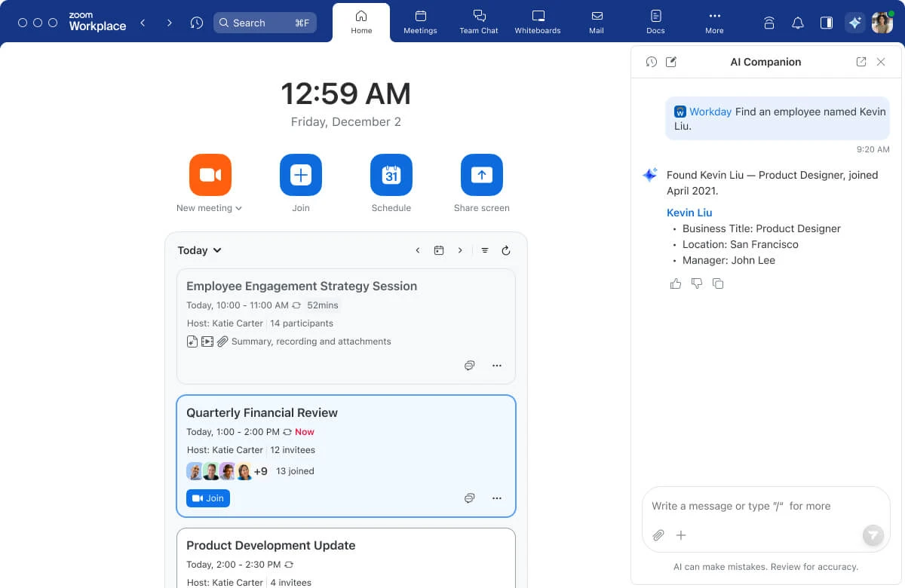Expand the New meeting dropdown arrow
Viewport: 905px width, 588px height.
coord(238,209)
